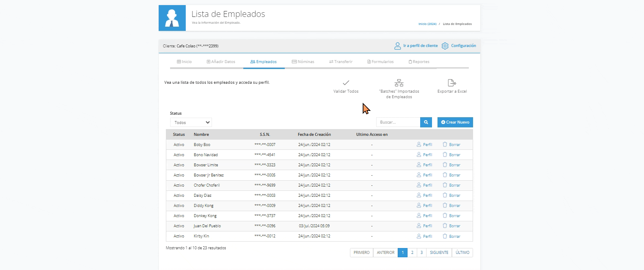Click the Configuración link text
The image size is (644, 270).
pos(463,46)
